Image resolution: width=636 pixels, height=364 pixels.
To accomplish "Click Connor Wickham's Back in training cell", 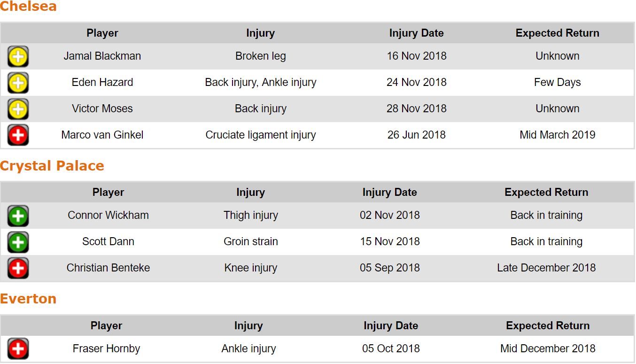I will click(546, 216).
